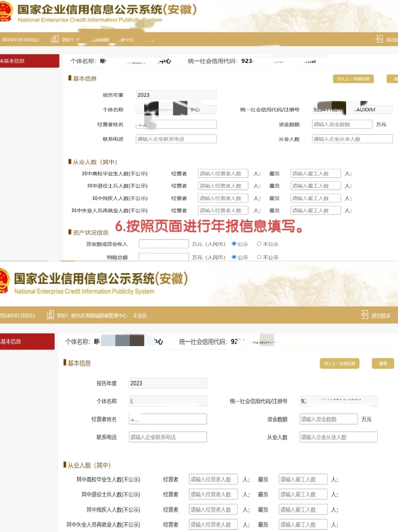Click 导入上一年度信息 button in lower form

[339, 363]
